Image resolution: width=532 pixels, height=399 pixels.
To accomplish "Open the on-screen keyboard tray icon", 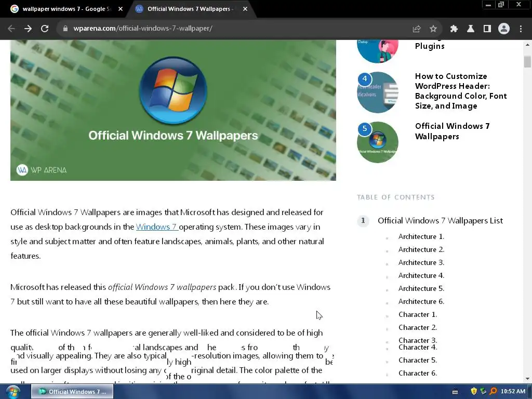I will click(455, 392).
